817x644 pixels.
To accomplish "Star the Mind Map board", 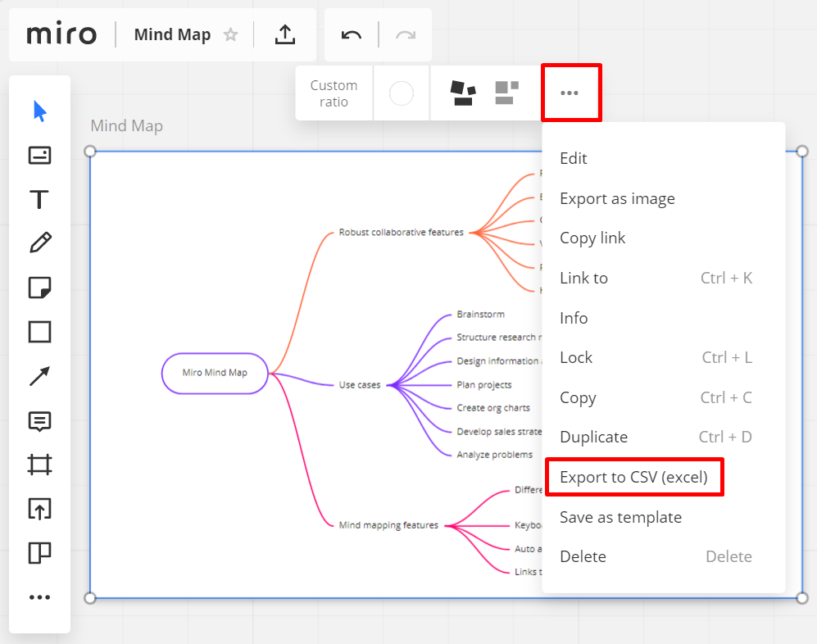I will tap(231, 34).
